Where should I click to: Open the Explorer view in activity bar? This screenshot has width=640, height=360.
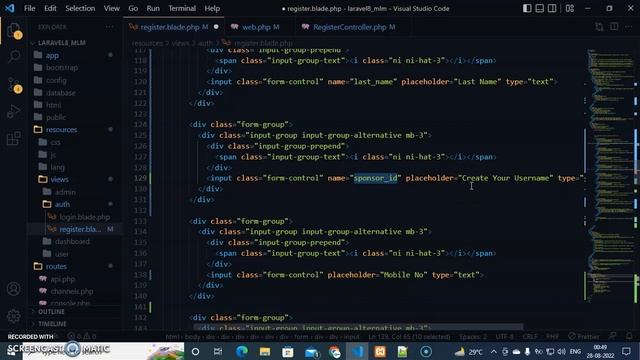click(x=13, y=31)
